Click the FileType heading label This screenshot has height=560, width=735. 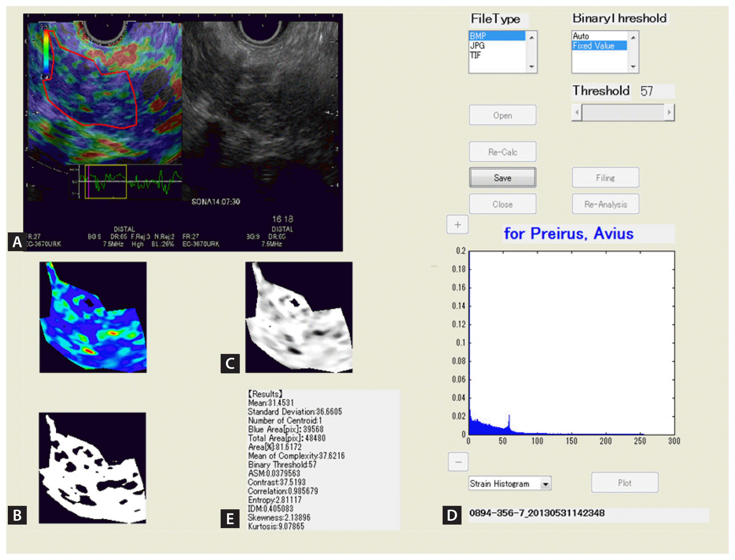pyautogui.click(x=496, y=19)
